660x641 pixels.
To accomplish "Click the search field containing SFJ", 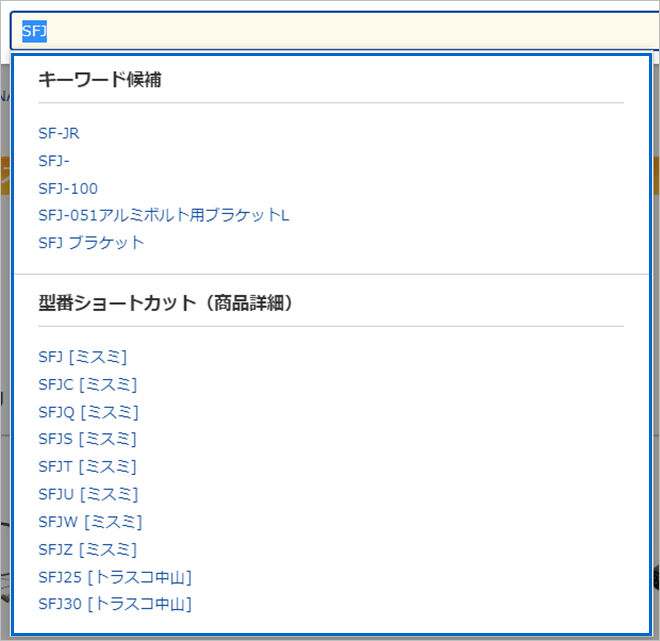I will [x=335, y=31].
